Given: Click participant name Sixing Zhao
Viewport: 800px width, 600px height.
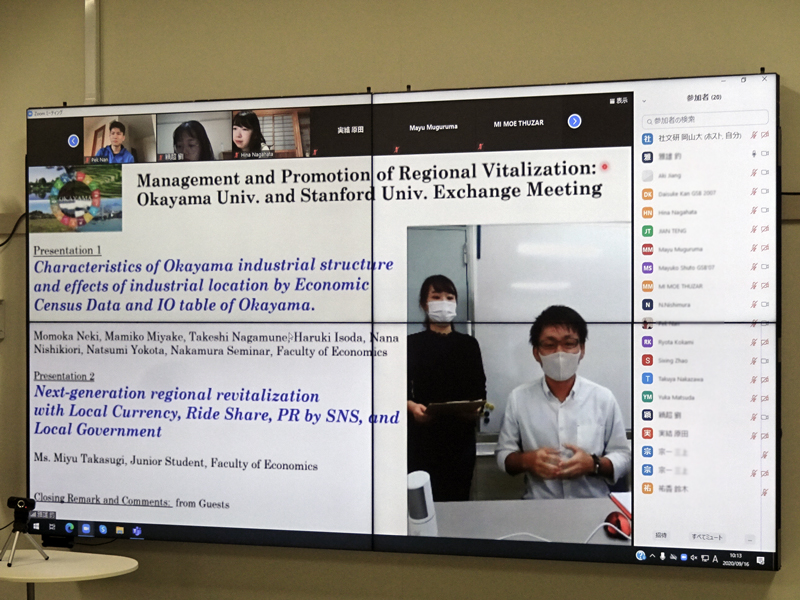Looking at the screenshot, I should coord(672,361).
